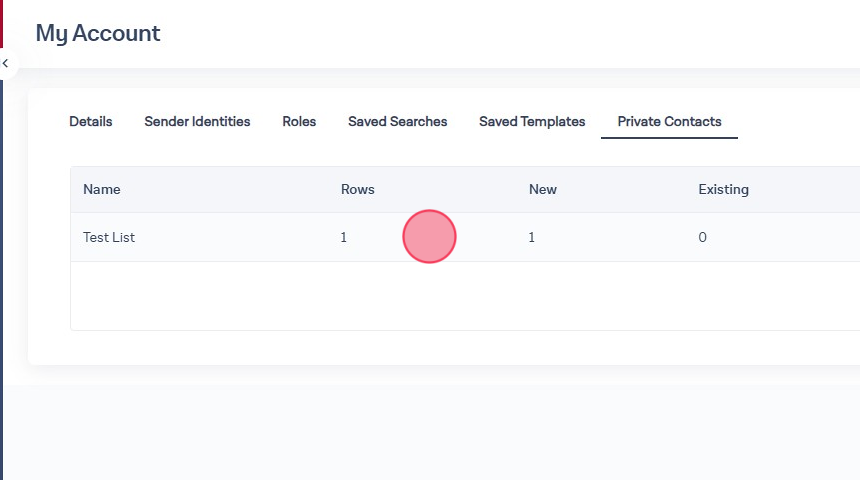Image resolution: width=860 pixels, height=480 pixels.
Task: Open the Test List contact list
Action: 109,238
